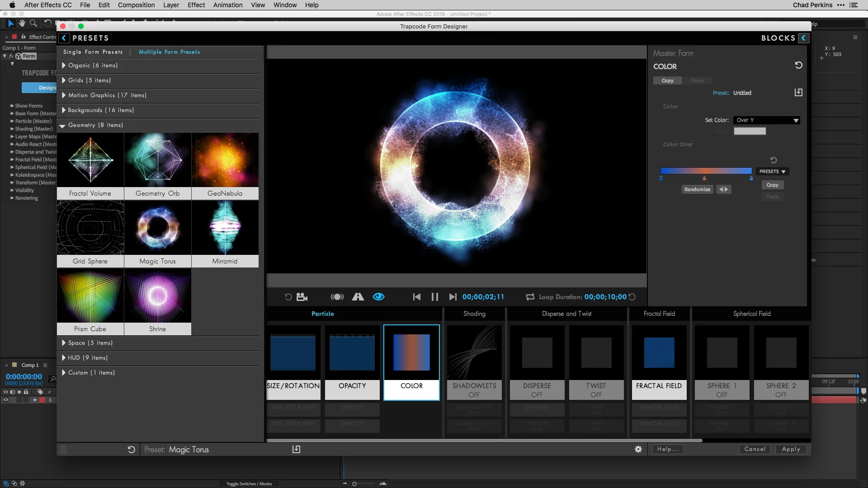Click the camera view icon above Particle panel

tap(302, 297)
